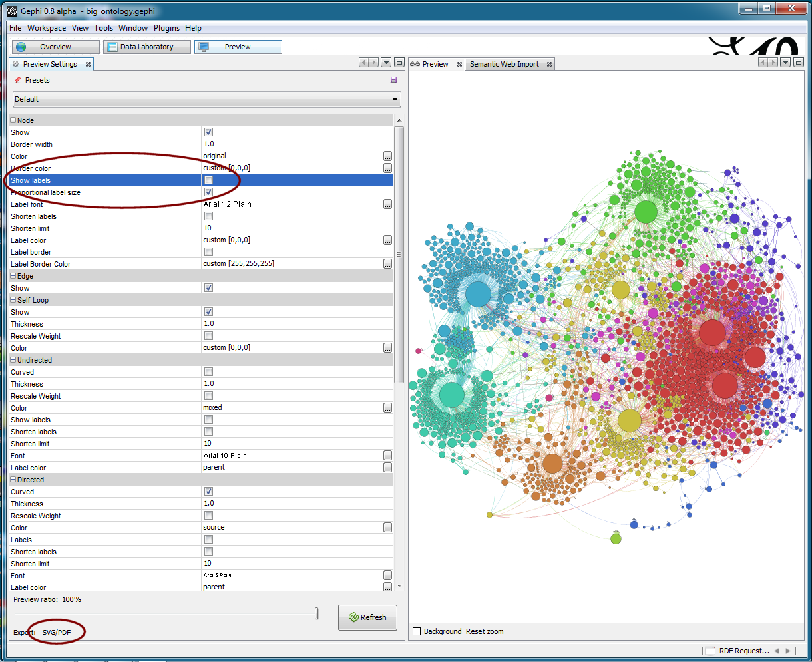
Task: Open the Node Border color ellipsis button
Action: [387, 168]
